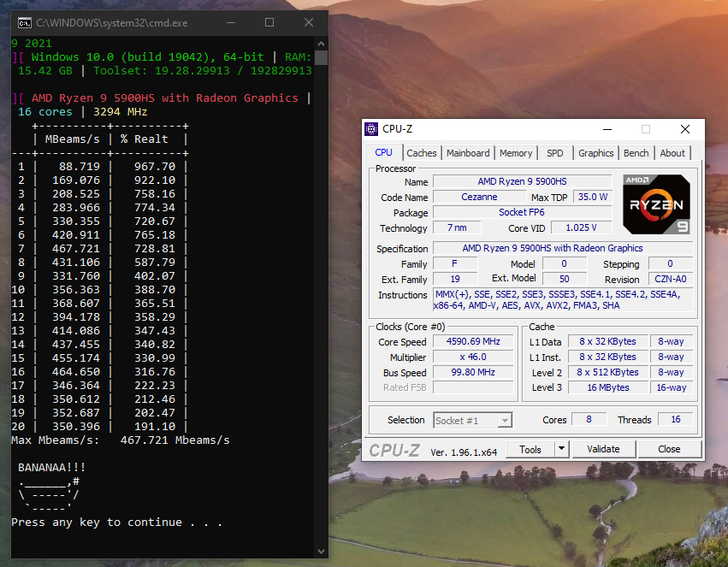Expand the Tools button dropdown arrow
Screen dimensions: 728x567
click(x=562, y=449)
